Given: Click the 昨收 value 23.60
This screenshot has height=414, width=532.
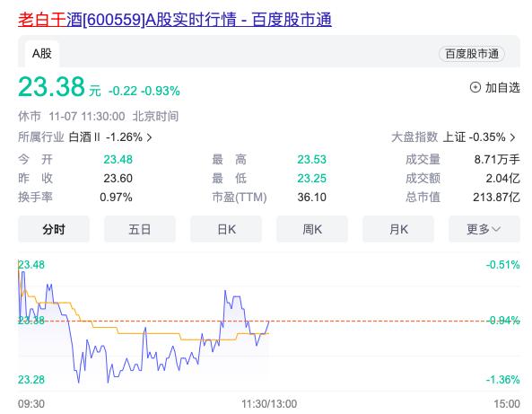Looking at the screenshot, I should [x=118, y=179].
